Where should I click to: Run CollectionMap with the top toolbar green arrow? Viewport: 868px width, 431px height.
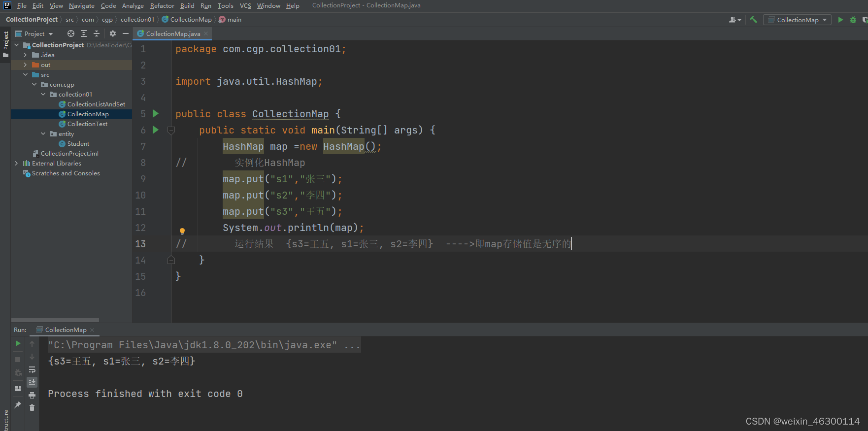840,20
